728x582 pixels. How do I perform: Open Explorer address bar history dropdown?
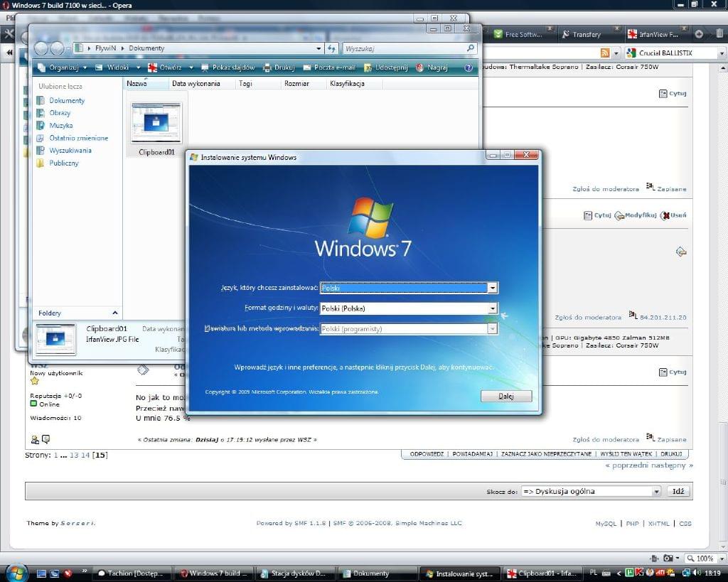(x=318, y=48)
